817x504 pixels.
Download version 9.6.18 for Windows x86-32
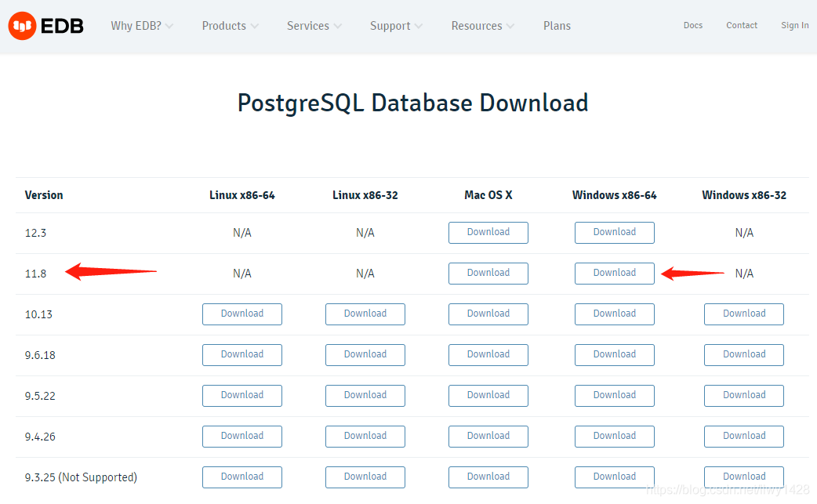pos(744,355)
